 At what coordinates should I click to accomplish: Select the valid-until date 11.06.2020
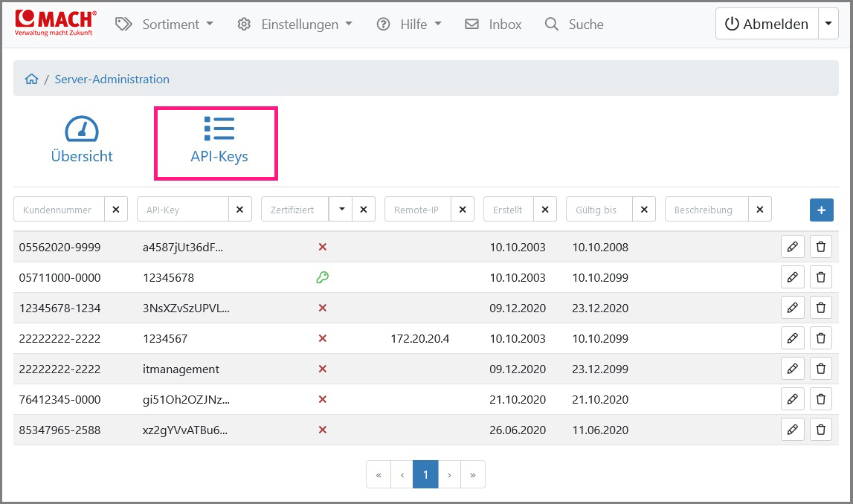[x=600, y=430]
